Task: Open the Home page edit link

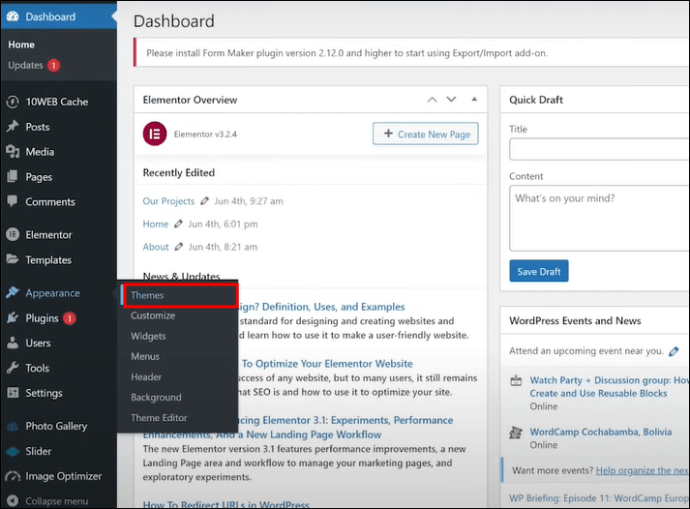Action: (x=155, y=224)
